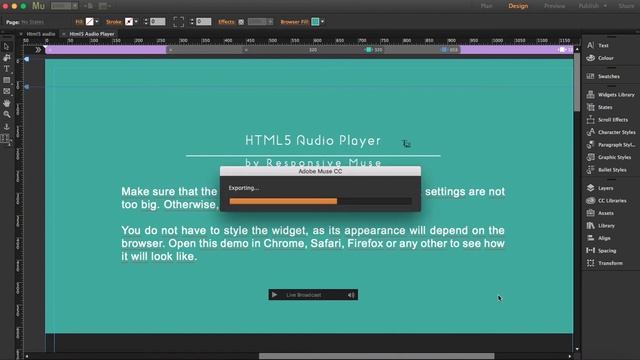Select the Crop tool
Viewport: 640px width, 360px height.
(x=7, y=58)
